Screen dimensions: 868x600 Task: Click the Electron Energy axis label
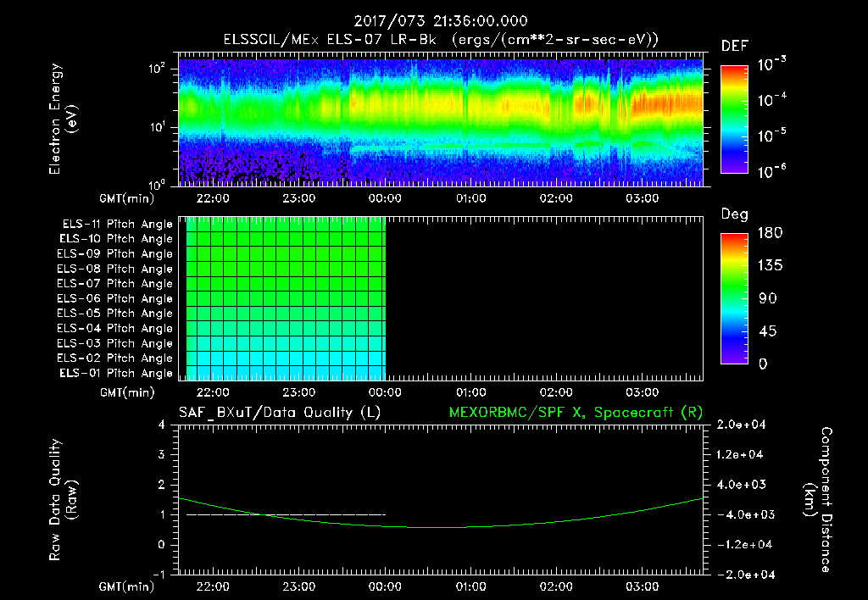63,119
